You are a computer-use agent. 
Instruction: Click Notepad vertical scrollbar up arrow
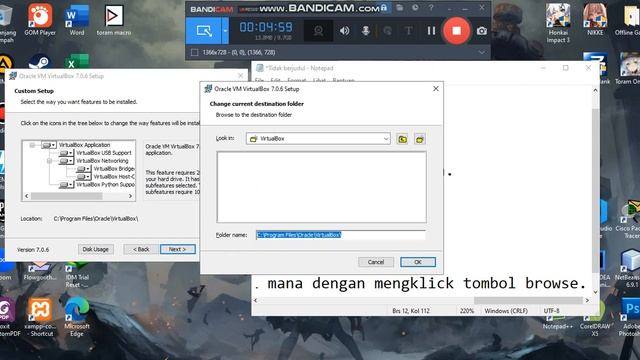(x=596, y=90)
